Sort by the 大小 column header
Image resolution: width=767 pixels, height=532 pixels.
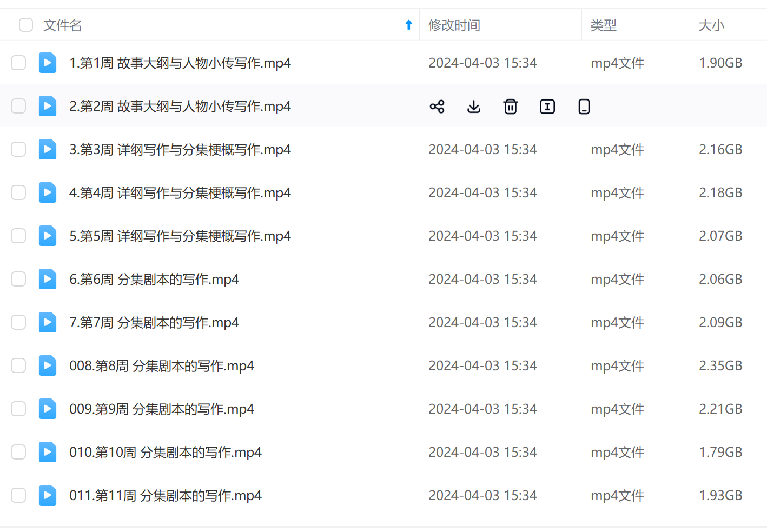(x=712, y=25)
